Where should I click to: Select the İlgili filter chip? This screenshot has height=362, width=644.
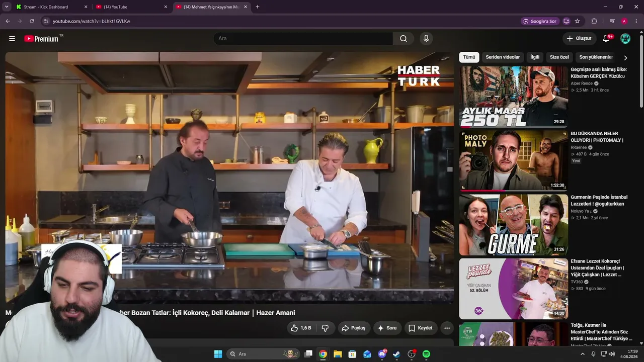coord(535,57)
